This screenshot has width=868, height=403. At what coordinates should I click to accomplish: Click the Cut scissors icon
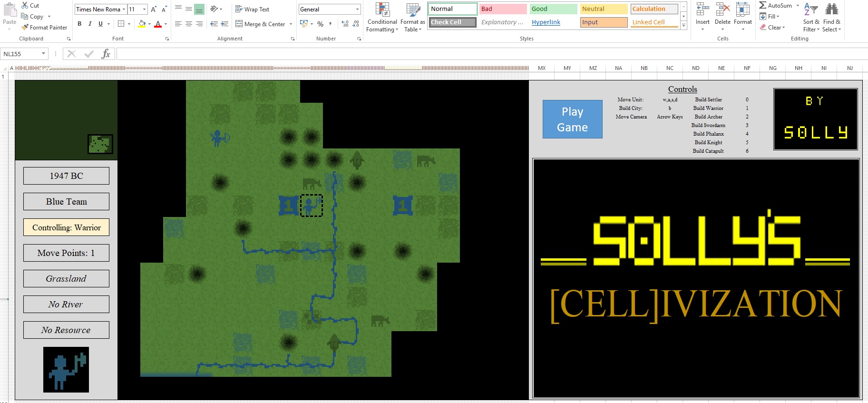coord(25,5)
